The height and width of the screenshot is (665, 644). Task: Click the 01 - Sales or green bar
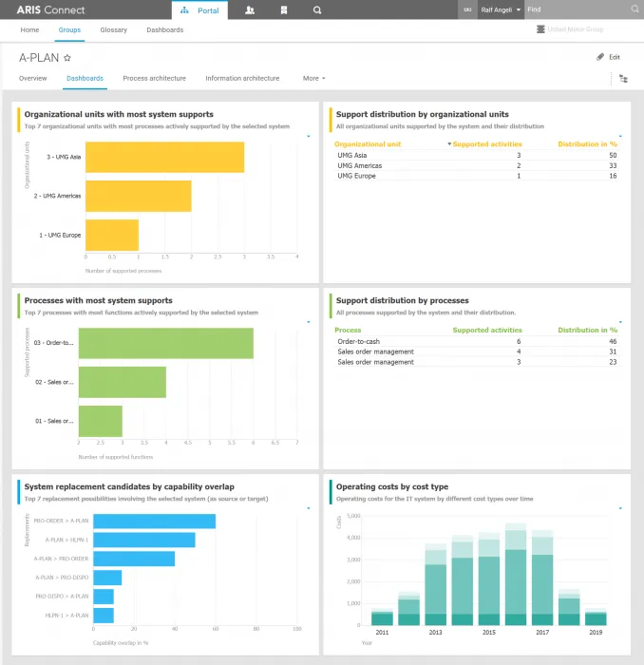pyautogui.click(x=101, y=421)
